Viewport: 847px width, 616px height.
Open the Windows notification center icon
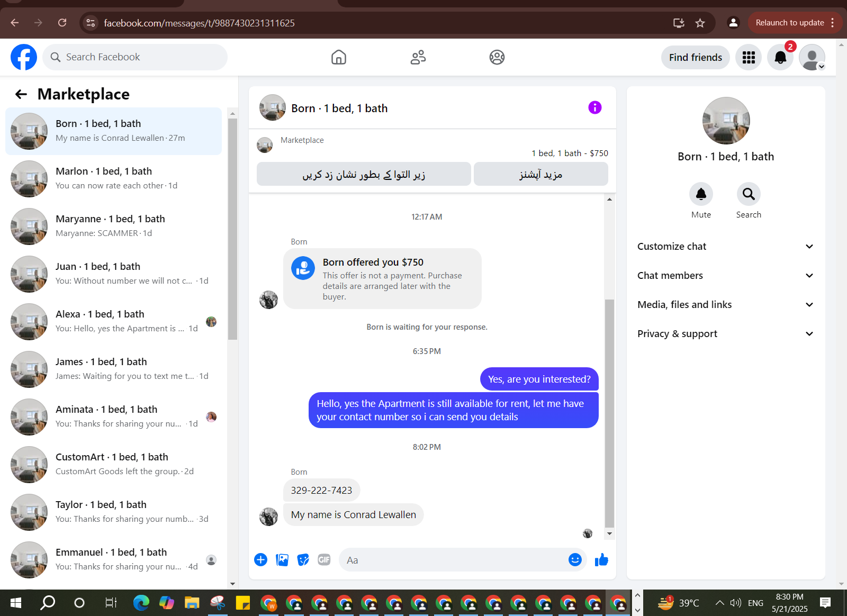tap(825, 603)
